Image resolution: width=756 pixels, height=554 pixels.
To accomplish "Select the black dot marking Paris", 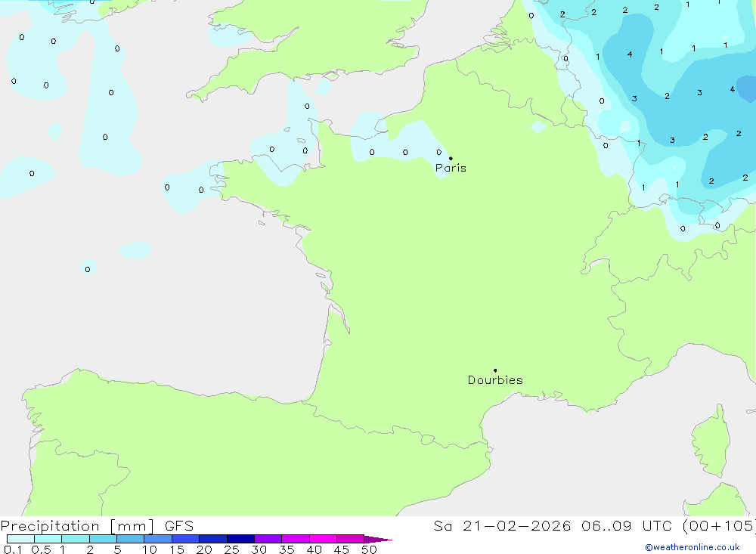I will tap(451, 158).
